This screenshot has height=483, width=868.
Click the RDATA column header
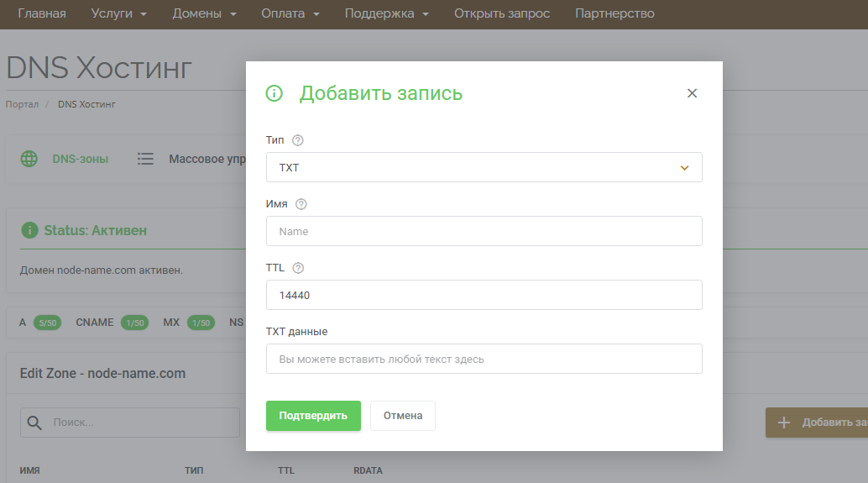click(369, 470)
